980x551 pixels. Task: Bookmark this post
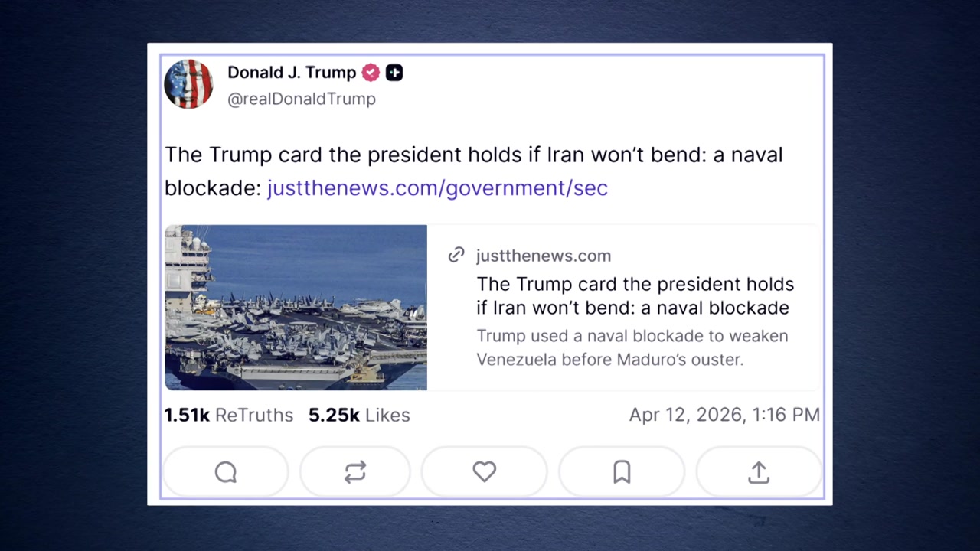(622, 472)
